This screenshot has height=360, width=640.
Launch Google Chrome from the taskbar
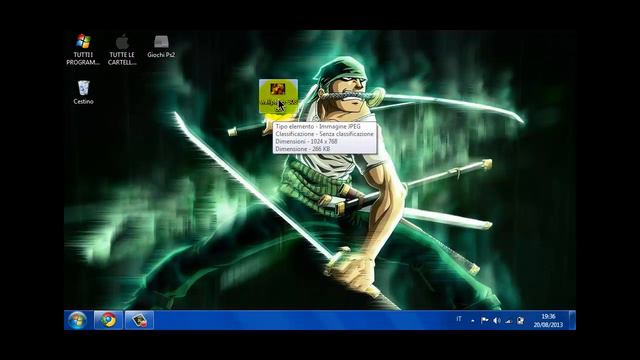tap(108, 320)
